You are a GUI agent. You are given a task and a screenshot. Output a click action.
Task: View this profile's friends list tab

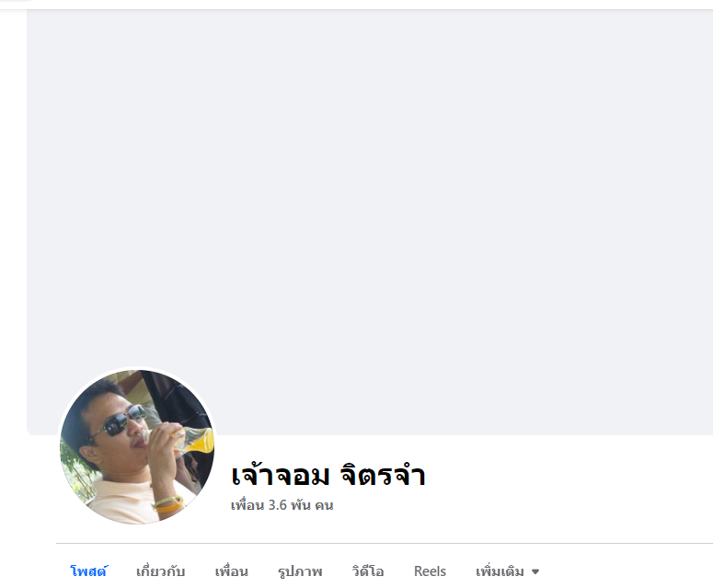[x=232, y=571]
